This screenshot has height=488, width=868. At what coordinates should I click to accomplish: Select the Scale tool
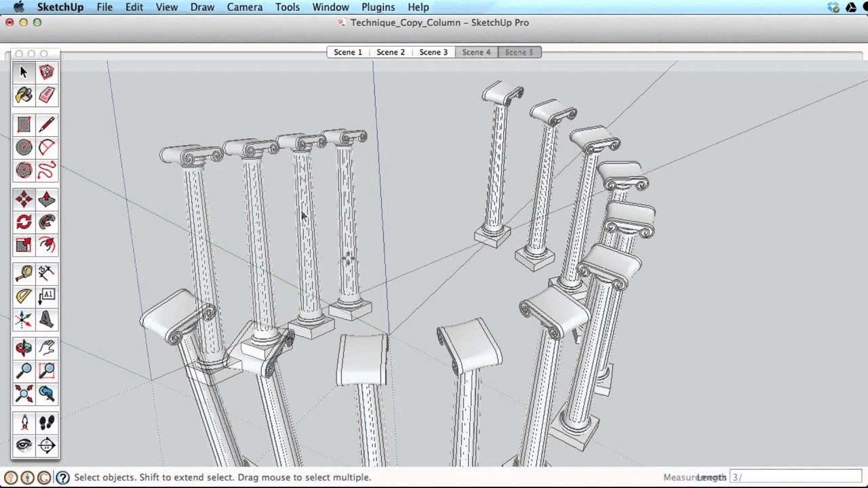[x=24, y=244]
